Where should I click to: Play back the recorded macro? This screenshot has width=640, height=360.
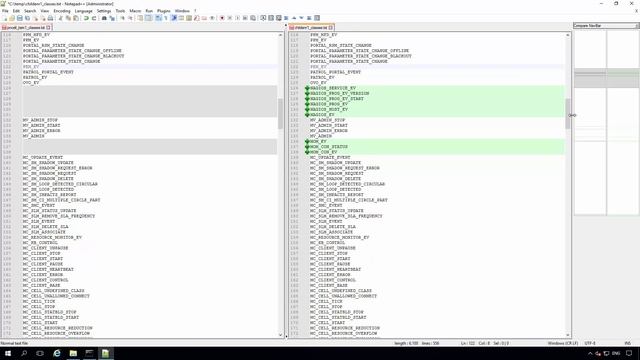pos(237,18)
